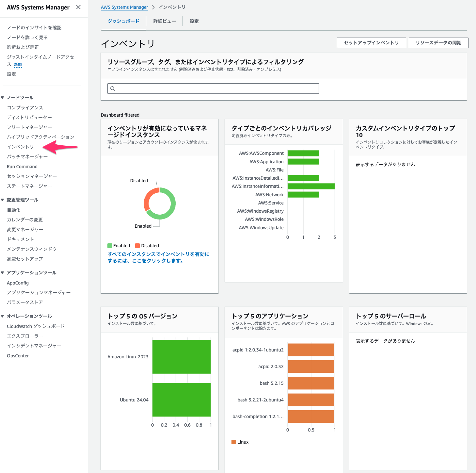Click the Ubuntu 24.04 bar
476x473 pixels.
pos(182,400)
